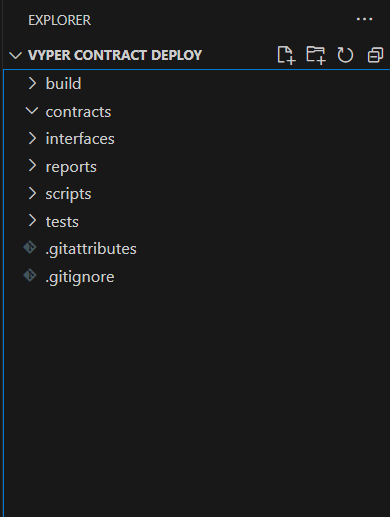390x517 pixels.
Task: Refresh the Explorer file tree
Action: [x=345, y=55]
